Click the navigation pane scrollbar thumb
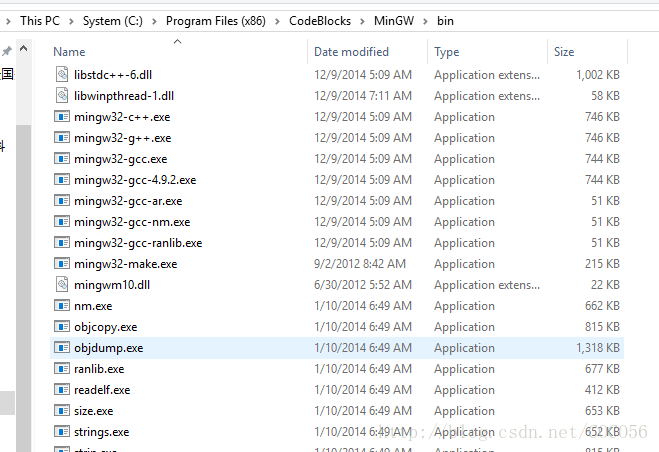This screenshot has width=659, height=452. [x=24, y=286]
